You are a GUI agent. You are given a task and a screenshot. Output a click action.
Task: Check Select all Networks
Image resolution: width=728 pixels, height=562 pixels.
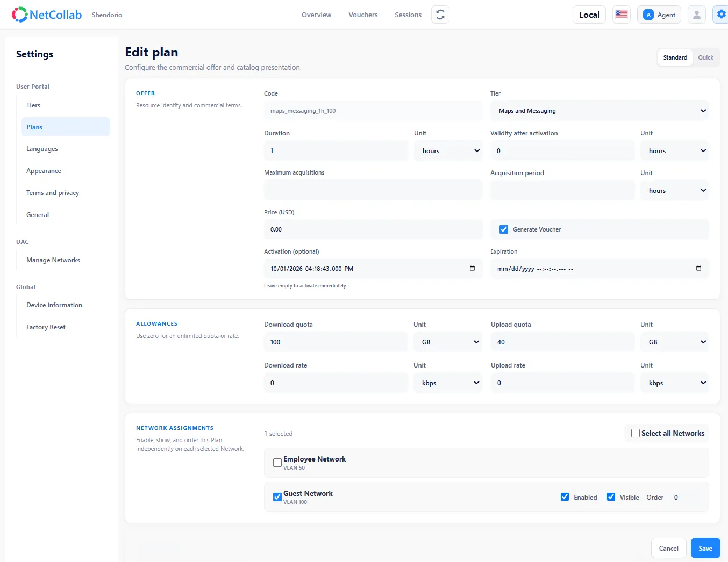click(636, 433)
